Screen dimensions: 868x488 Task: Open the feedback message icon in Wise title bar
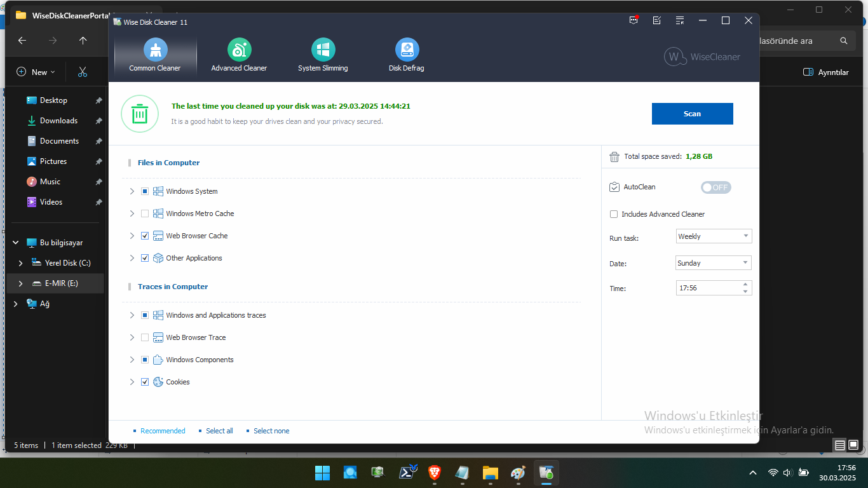(634, 20)
